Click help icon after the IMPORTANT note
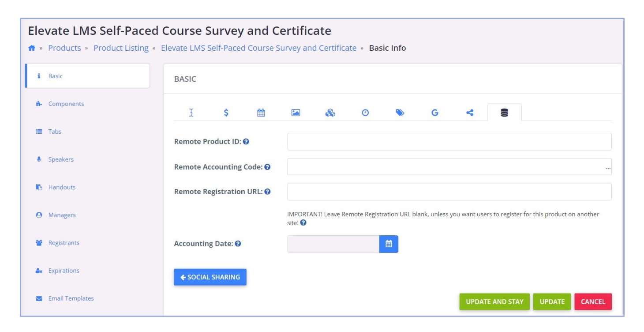 303,223
